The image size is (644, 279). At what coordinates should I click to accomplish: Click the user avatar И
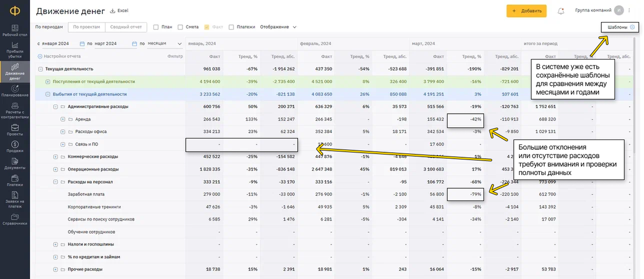point(619,10)
